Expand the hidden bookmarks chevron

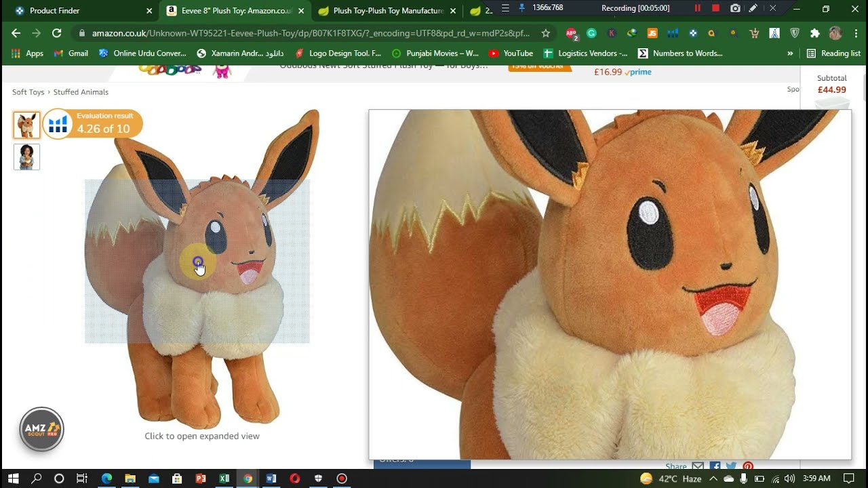(790, 54)
